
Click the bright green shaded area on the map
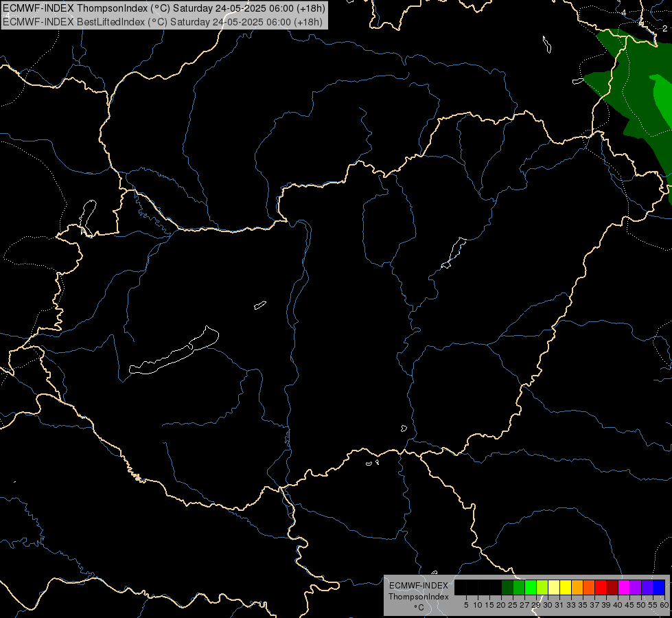click(664, 99)
